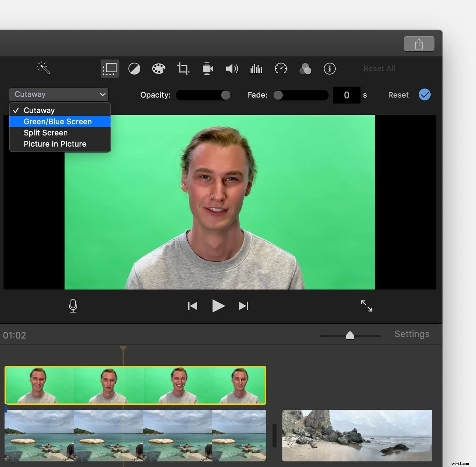
Task: Open the timeline Settings
Action: pos(411,334)
